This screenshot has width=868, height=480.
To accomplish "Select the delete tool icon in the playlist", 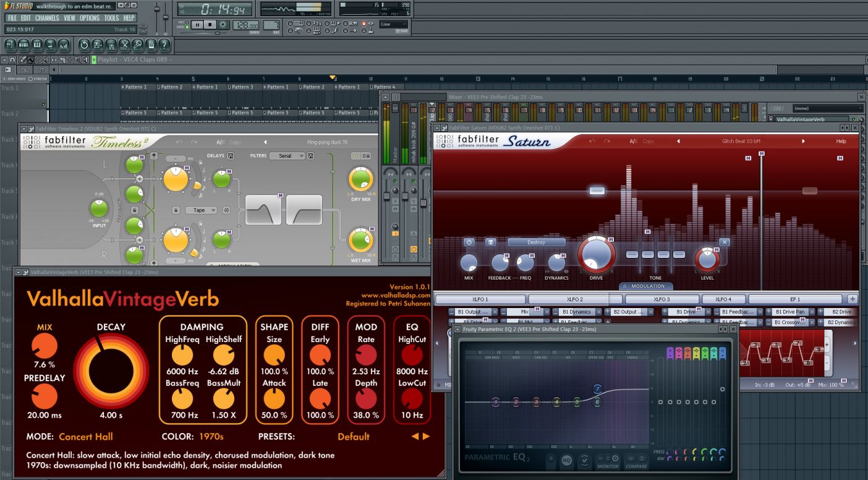I will tap(37, 60).
